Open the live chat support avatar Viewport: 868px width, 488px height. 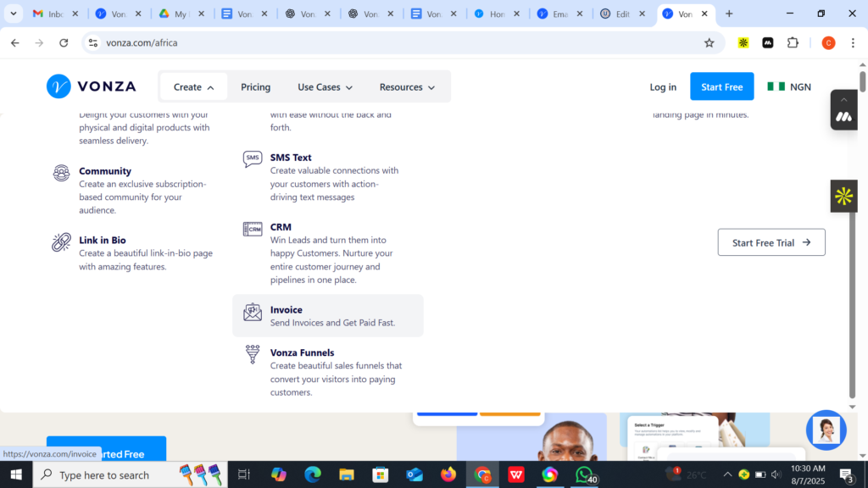[826, 430]
